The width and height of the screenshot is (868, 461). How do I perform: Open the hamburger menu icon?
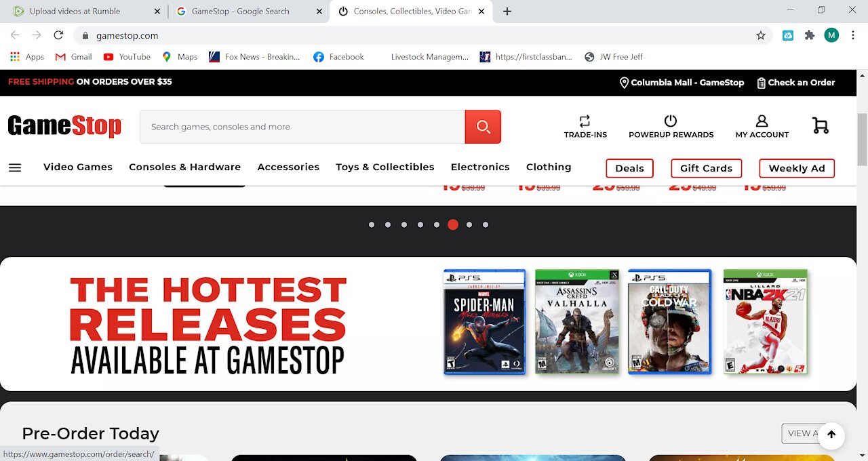click(x=15, y=167)
